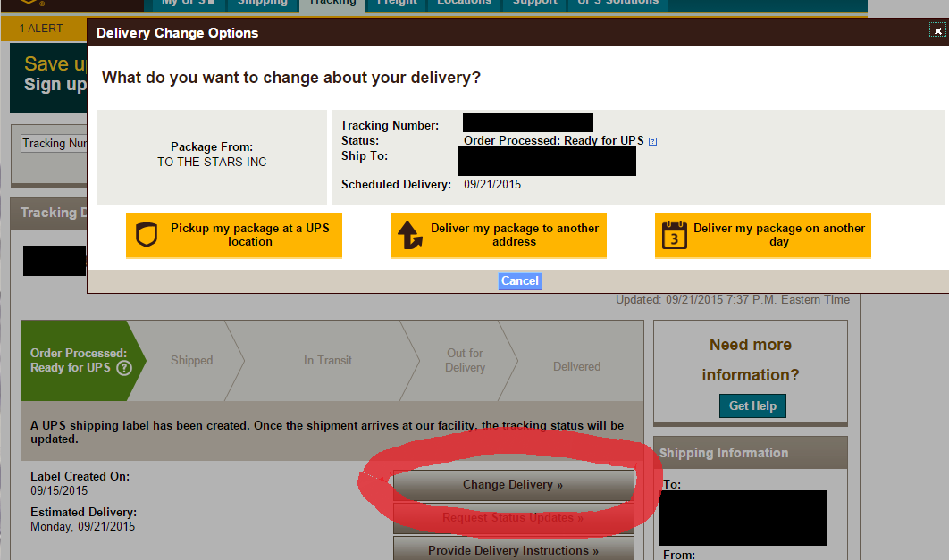Open the Freight tab in navigation
The height and width of the screenshot is (560, 949).
397,4
